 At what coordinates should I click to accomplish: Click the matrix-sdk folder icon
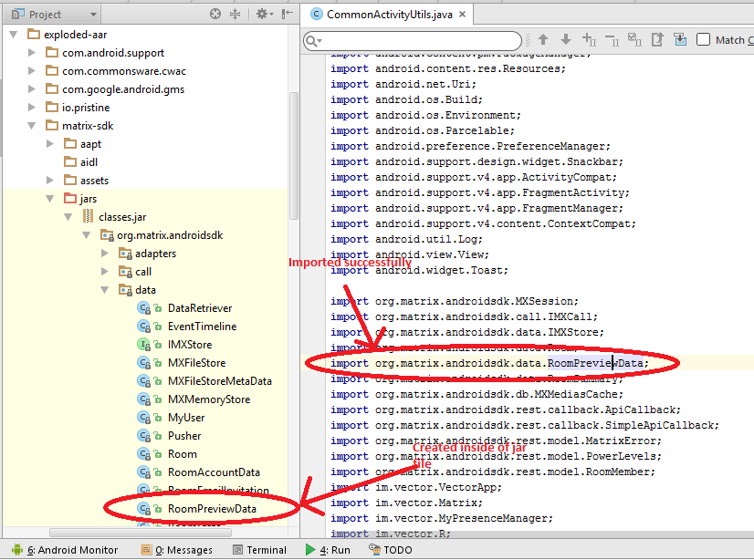click(x=52, y=125)
